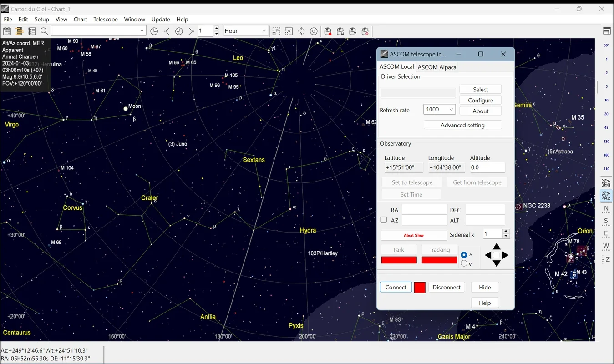Set chart to current time clock icon
The image size is (614, 364).
coord(154,31)
